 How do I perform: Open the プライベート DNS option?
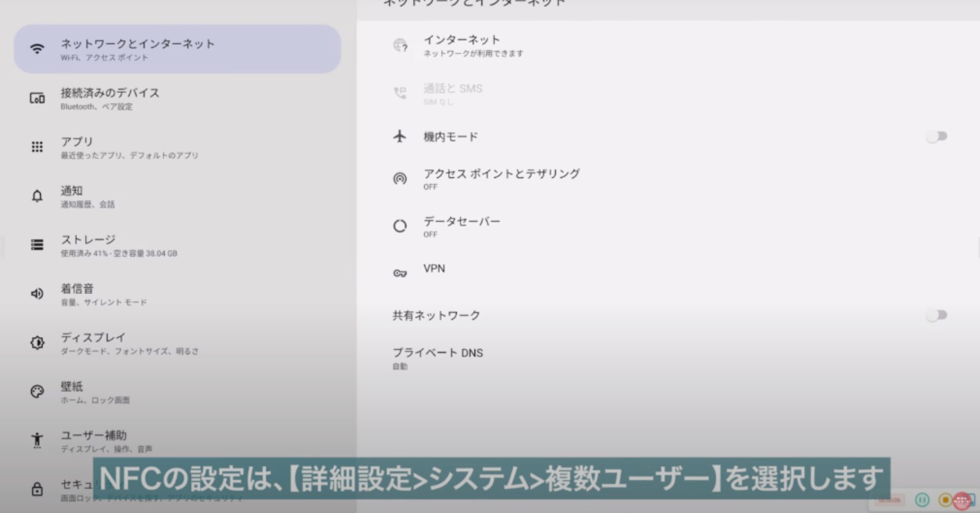[437, 358]
